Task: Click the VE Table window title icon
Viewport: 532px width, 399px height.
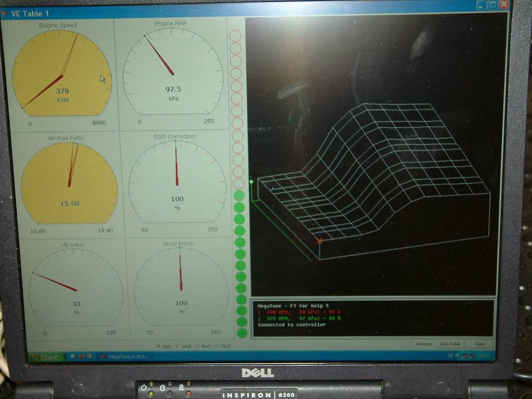Action: (5, 13)
